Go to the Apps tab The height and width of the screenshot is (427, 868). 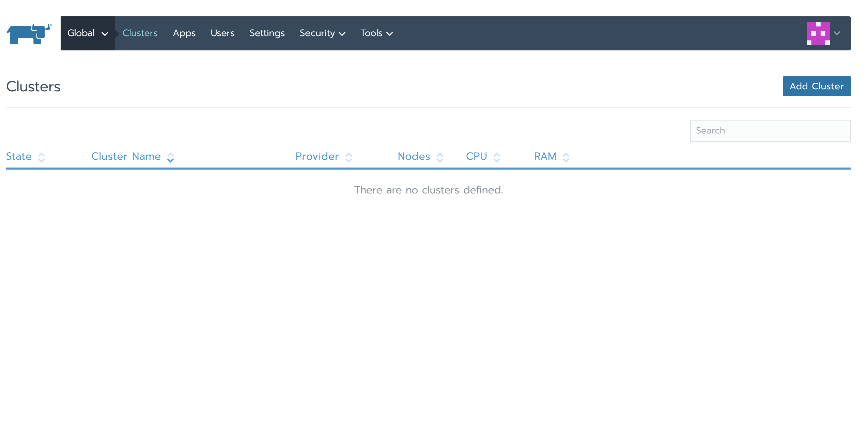tap(184, 33)
